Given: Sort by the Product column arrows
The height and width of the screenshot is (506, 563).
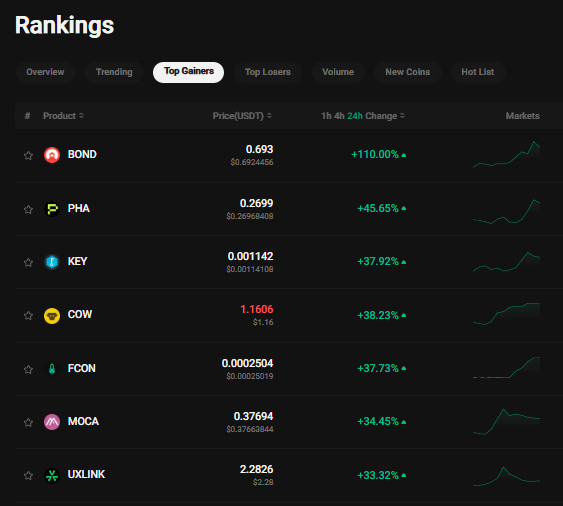Looking at the screenshot, I should point(82,116).
